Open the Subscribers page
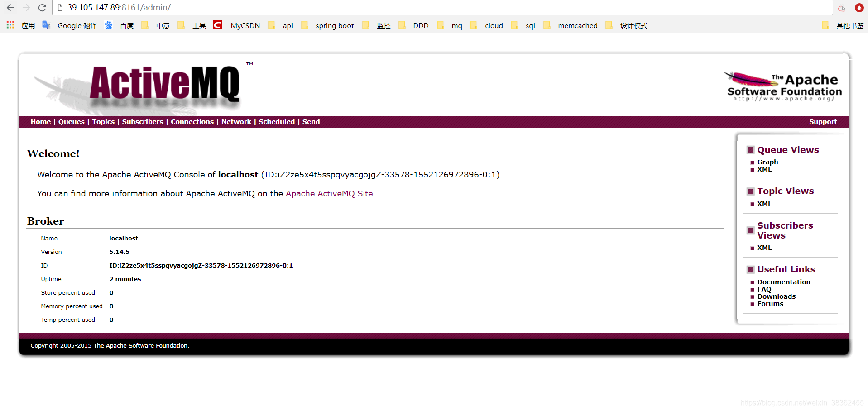The width and height of the screenshot is (868, 411). [143, 122]
